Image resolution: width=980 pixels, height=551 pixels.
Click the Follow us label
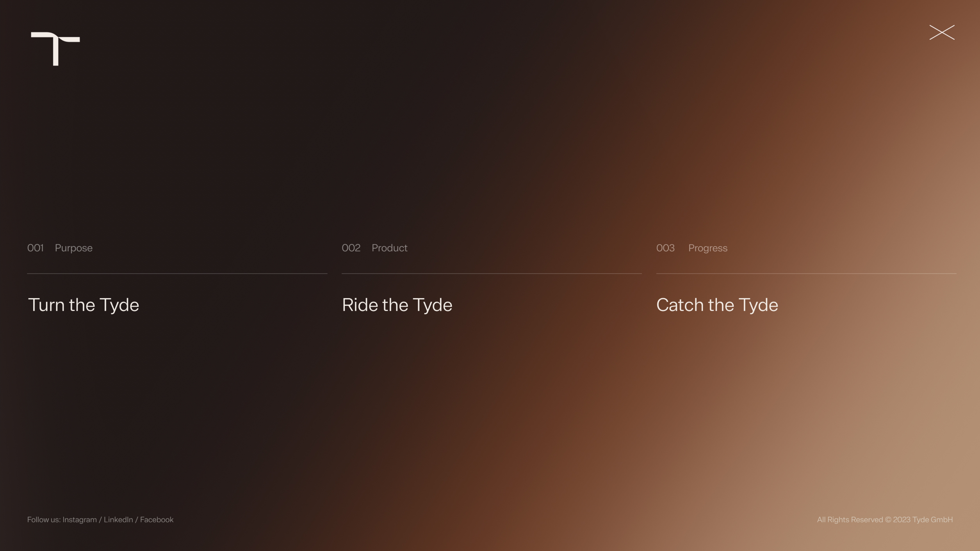(x=44, y=520)
